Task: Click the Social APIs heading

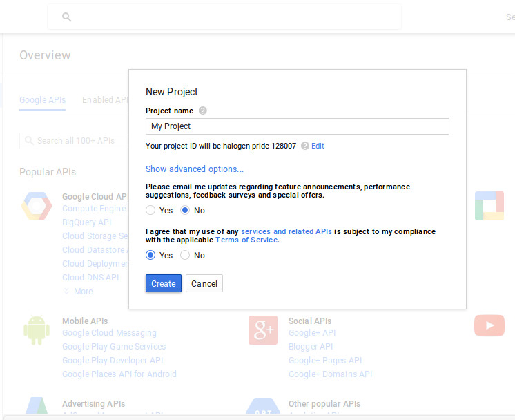Action: (310, 321)
